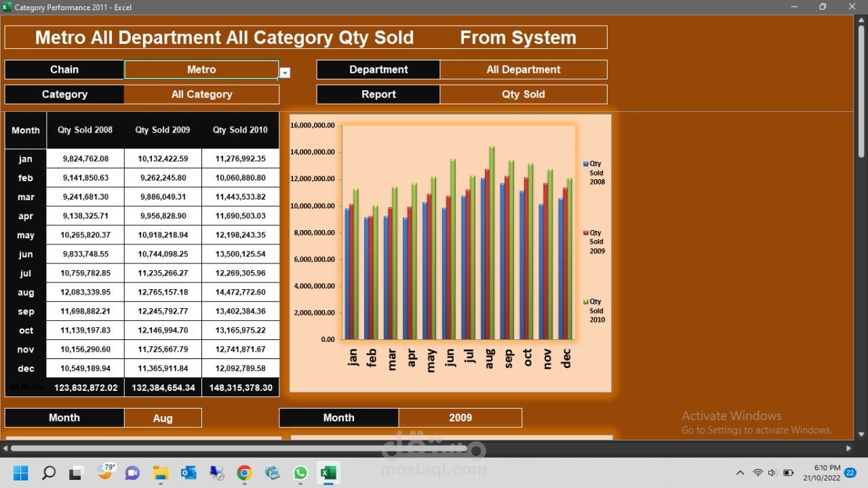The height and width of the screenshot is (488, 868).
Task: Select the feb 2009 value 9,262,245.80
Action: point(163,178)
